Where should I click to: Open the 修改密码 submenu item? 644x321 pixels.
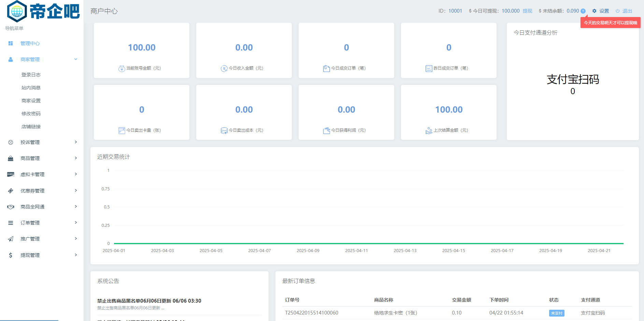(x=31, y=114)
